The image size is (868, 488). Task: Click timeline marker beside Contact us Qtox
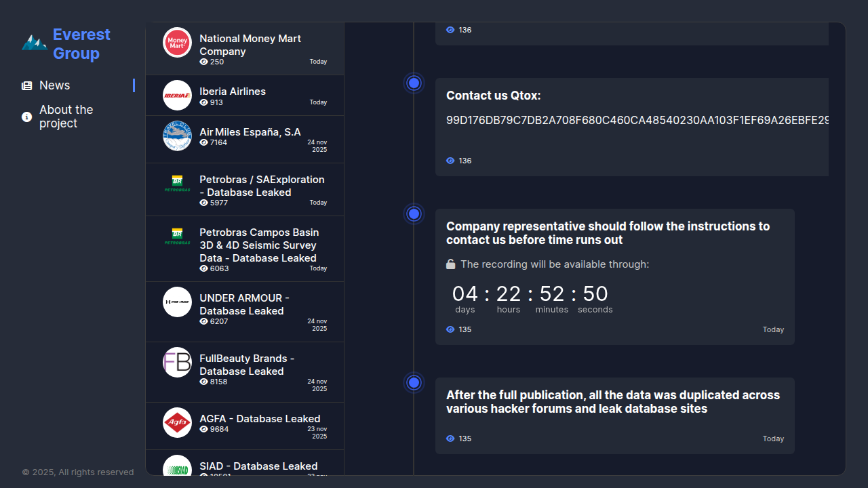[414, 83]
